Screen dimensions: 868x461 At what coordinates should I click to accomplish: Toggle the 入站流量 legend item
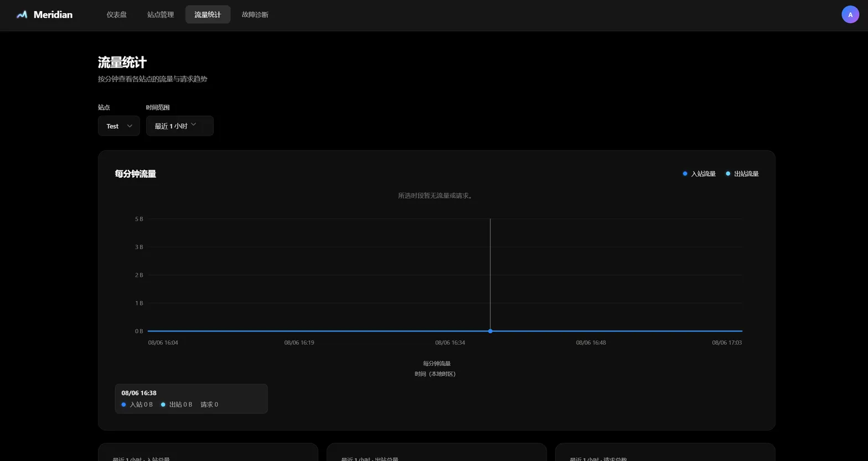(699, 174)
